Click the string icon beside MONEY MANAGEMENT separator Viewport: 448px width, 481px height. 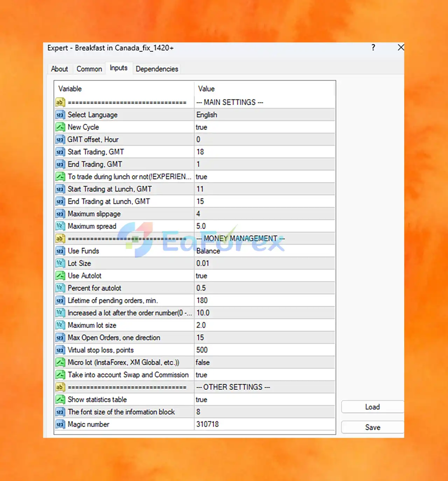[x=60, y=239]
